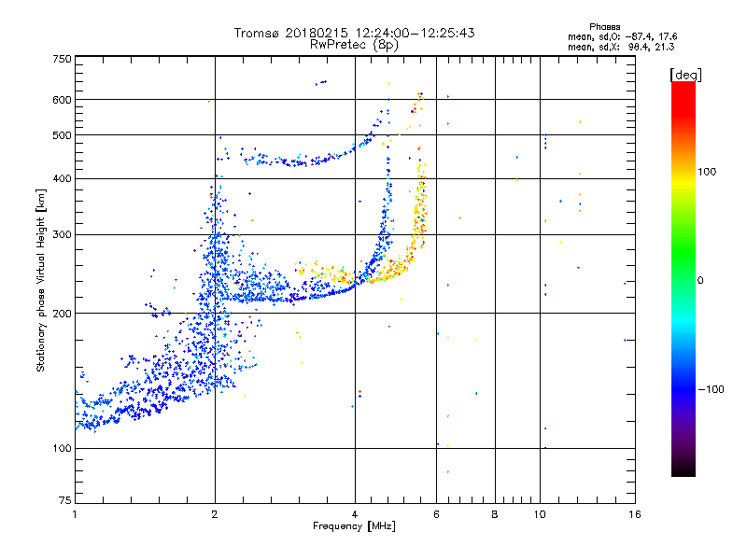Click the '600' y-axis tick label

[63, 100]
